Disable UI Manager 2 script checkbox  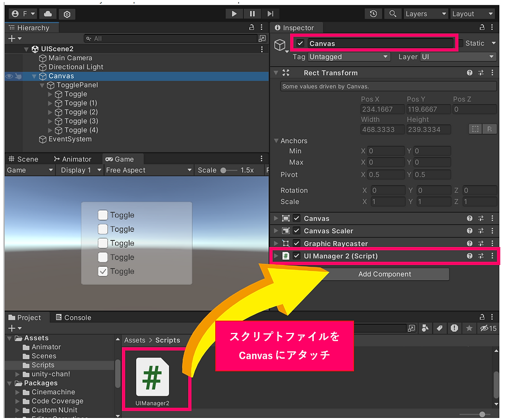tap(297, 256)
